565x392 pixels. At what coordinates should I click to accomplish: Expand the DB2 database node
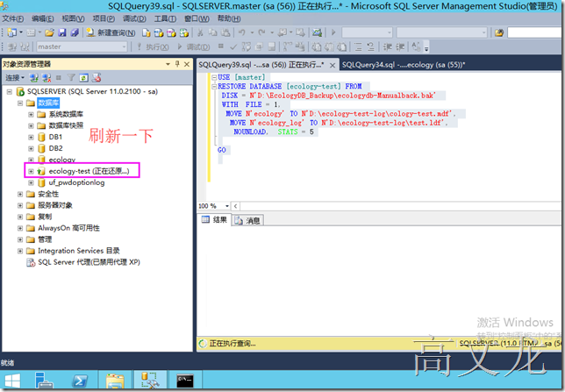(31, 148)
